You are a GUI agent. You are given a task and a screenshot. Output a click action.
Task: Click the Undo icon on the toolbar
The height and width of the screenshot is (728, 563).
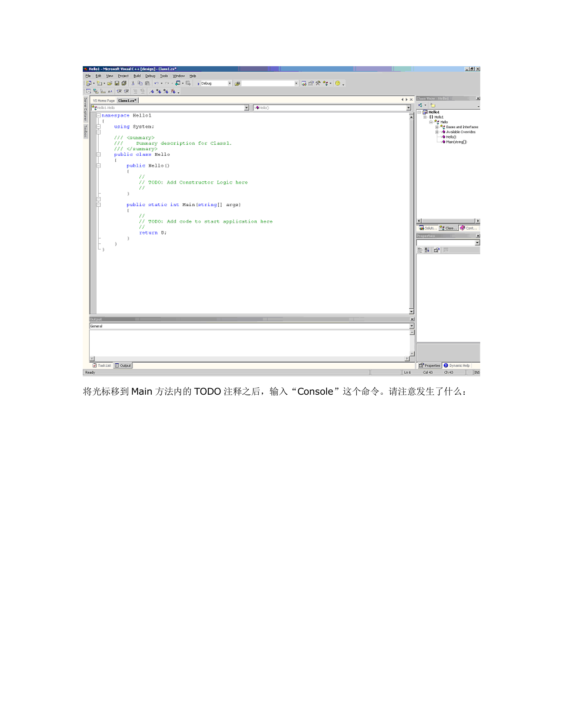[x=156, y=83]
